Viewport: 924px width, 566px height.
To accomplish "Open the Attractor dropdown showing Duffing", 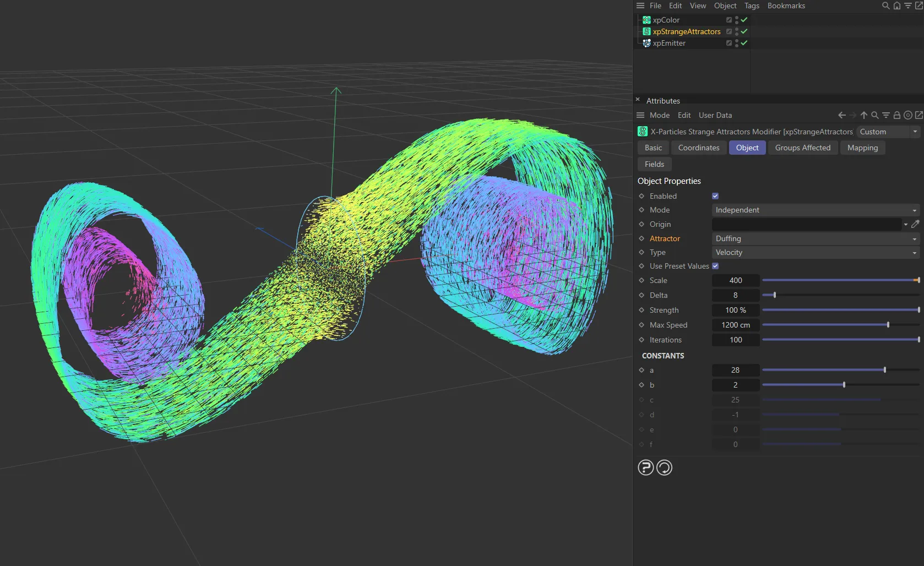I will pyautogui.click(x=815, y=238).
